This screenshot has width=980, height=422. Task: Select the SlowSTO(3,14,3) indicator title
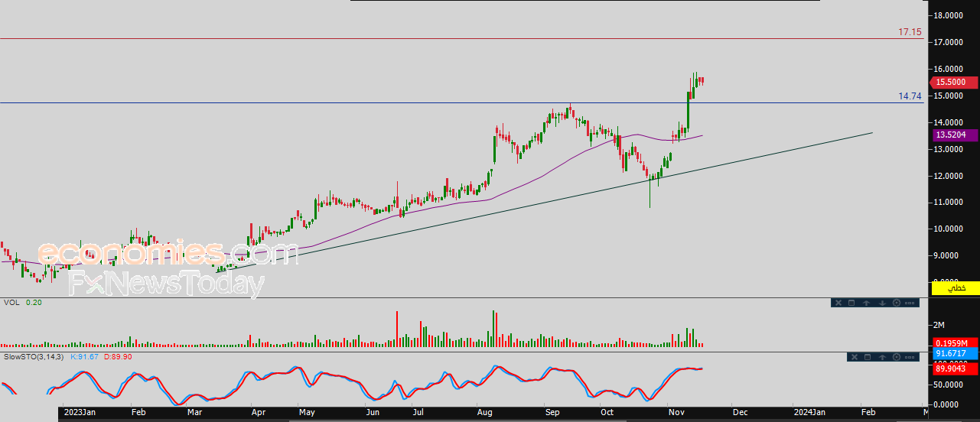(x=34, y=357)
